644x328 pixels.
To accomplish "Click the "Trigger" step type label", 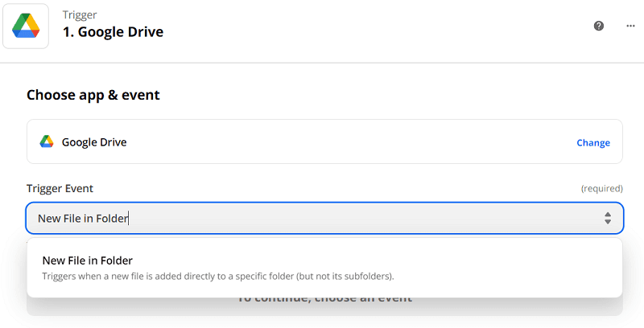I will click(x=80, y=16).
